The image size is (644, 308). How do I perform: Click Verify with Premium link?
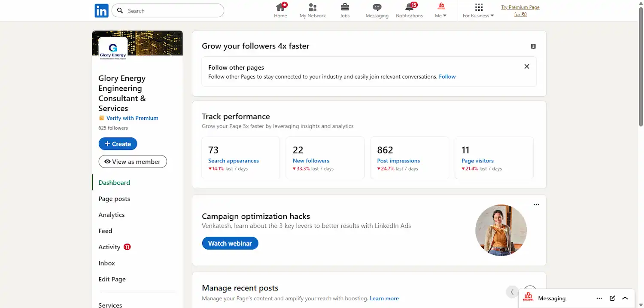tap(132, 118)
